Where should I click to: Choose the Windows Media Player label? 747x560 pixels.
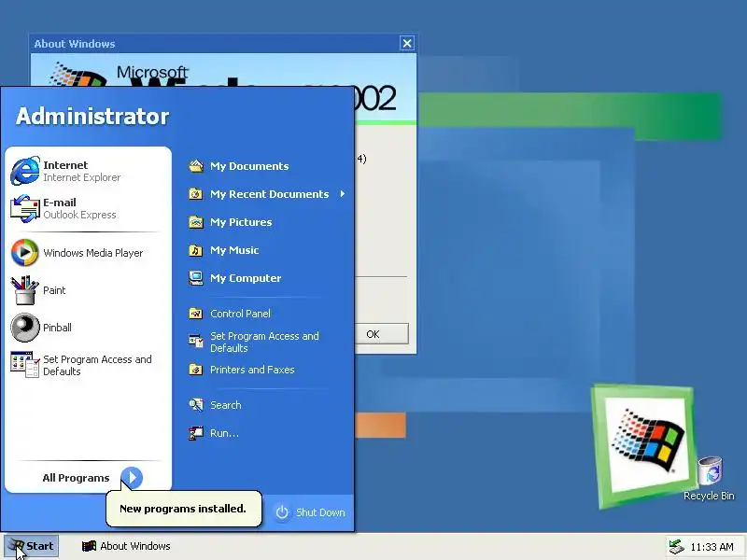[92, 253]
